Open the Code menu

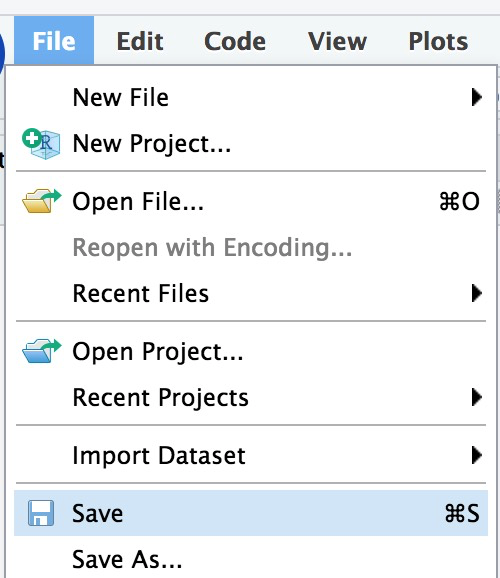coord(235,41)
